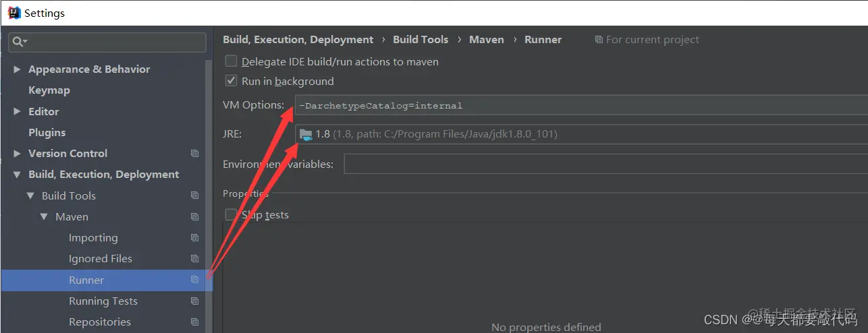This screenshot has width=868, height=333.
Task: Click project-level copy icon beside Ignored Files
Action: pos(195,259)
